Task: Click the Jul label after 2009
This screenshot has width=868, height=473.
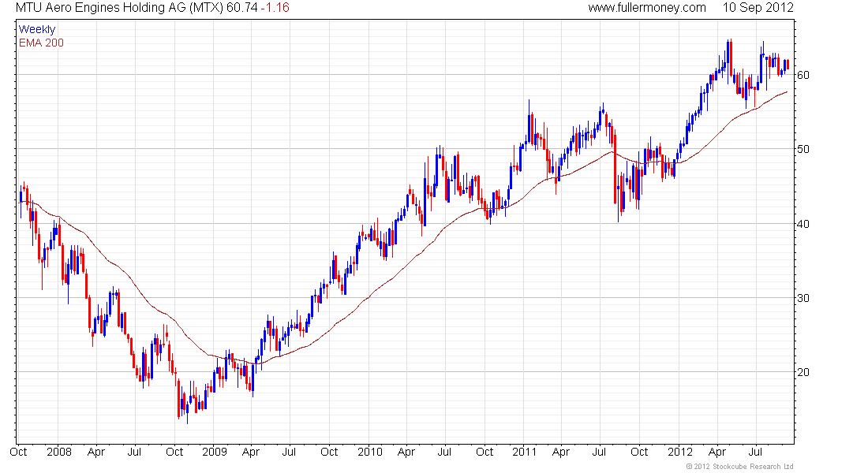Action: [289, 452]
